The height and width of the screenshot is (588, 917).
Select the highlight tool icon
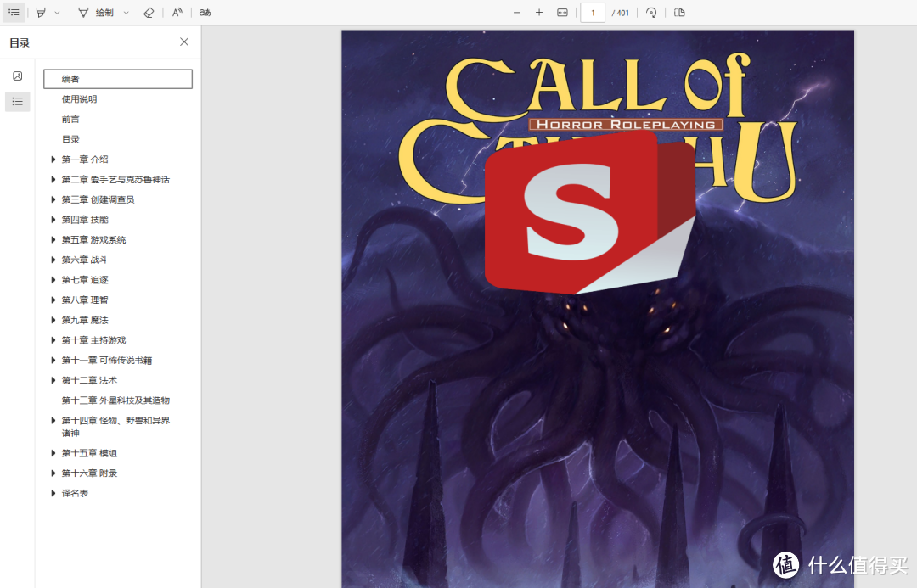coord(41,13)
